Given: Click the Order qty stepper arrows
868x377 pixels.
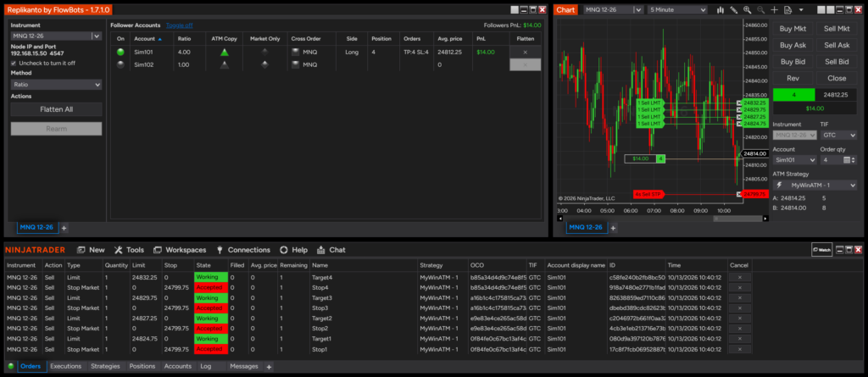Looking at the screenshot, I should point(854,160).
